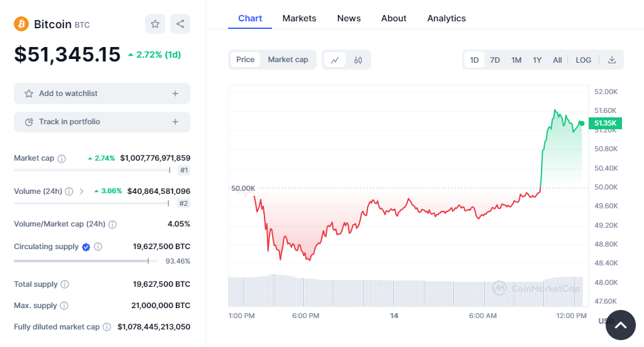Open the News tab
The height and width of the screenshot is (347, 644).
(x=349, y=18)
